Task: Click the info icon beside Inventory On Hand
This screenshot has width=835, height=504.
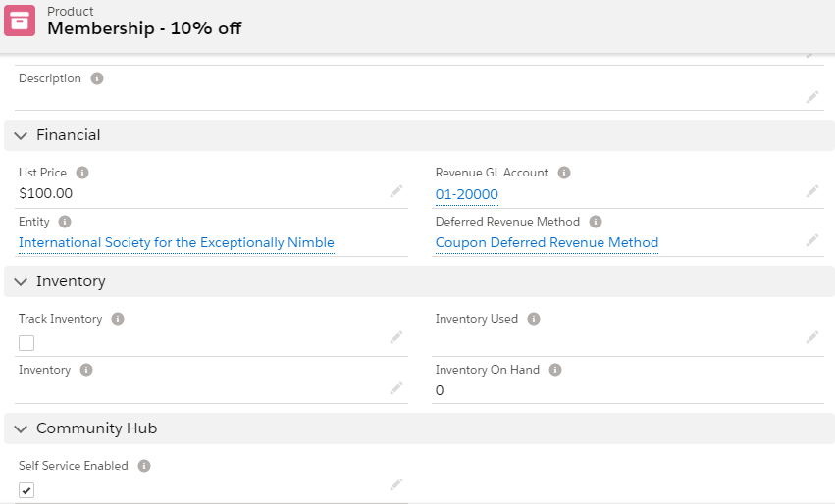Action: point(555,370)
